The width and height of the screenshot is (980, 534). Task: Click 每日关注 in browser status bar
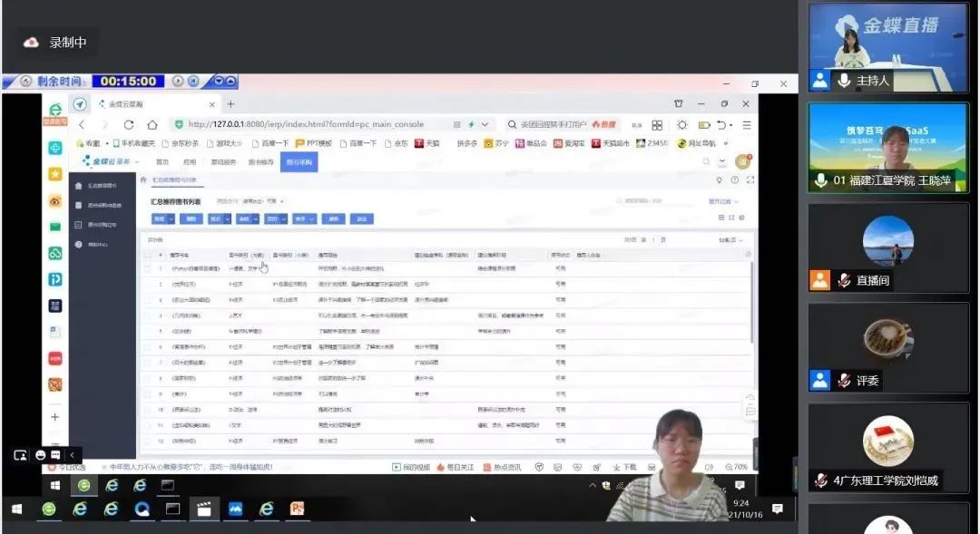pyautogui.click(x=455, y=467)
